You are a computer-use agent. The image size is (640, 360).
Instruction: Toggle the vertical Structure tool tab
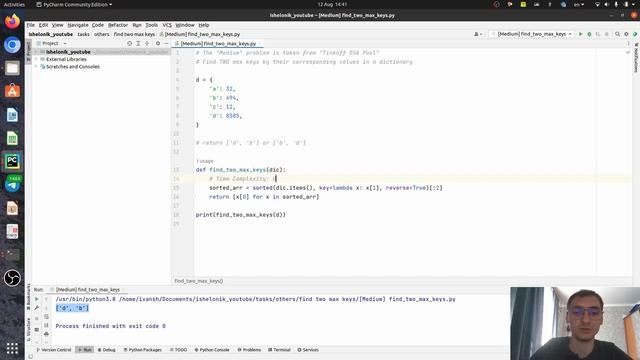point(29,330)
